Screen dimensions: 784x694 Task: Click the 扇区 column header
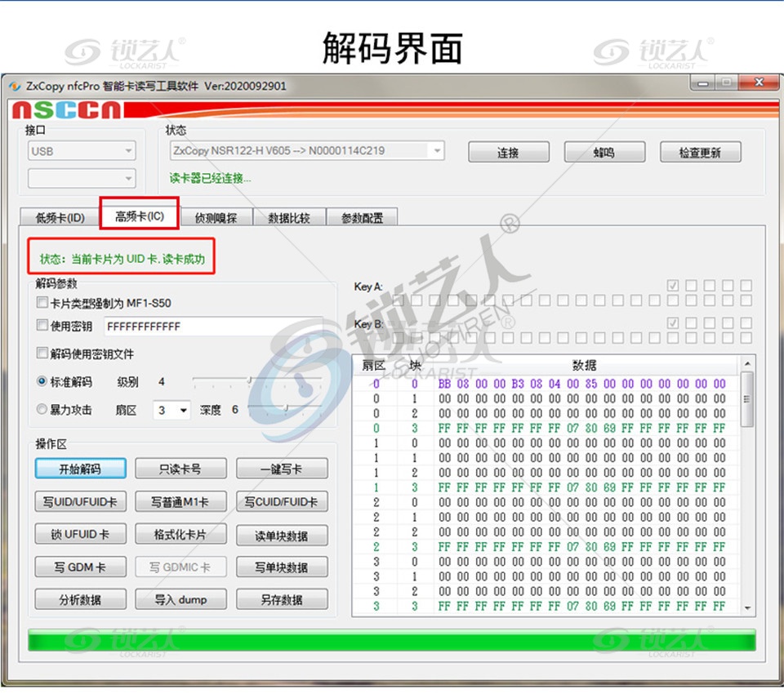coord(375,366)
